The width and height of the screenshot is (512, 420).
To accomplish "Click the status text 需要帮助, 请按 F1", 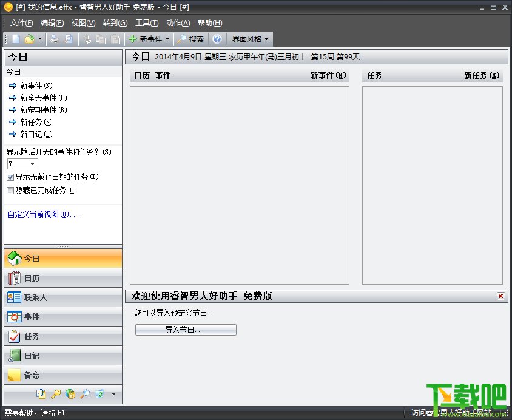I will (35, 413).
